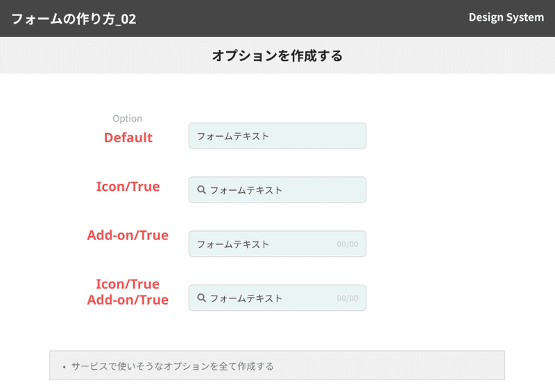Select the "Add-on/True" label beside the third field
Image resolution: width=555 pixels, height=392 pixels.
point(128,235)
